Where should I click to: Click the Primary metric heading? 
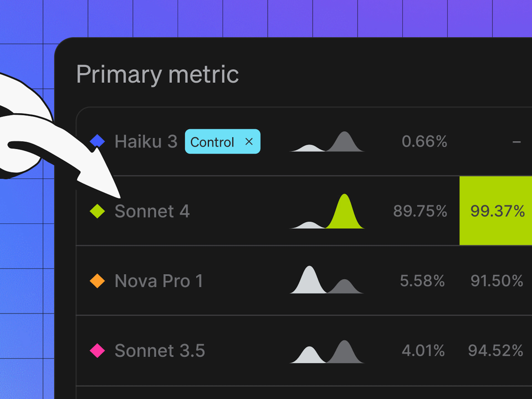click(158, 75)
